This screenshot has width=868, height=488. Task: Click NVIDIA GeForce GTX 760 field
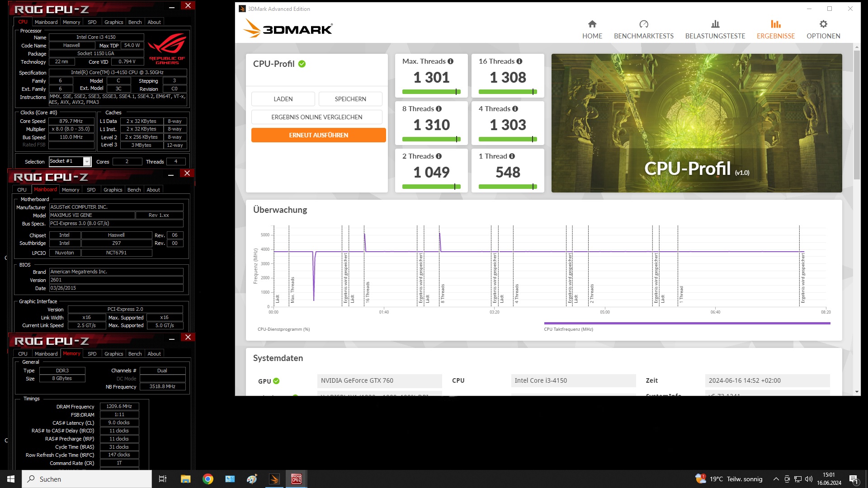(380, 381)
